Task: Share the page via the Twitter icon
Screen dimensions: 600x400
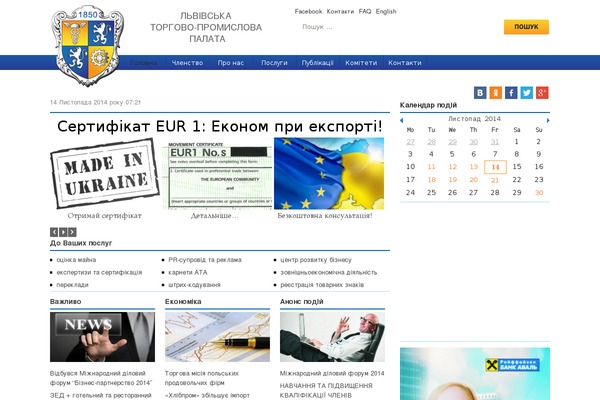Action: coord(527,93)
